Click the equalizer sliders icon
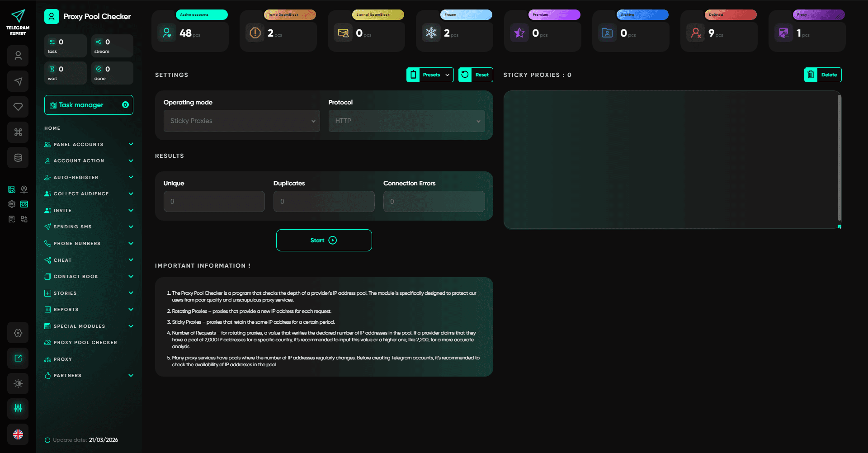 (x=18, y=408)
